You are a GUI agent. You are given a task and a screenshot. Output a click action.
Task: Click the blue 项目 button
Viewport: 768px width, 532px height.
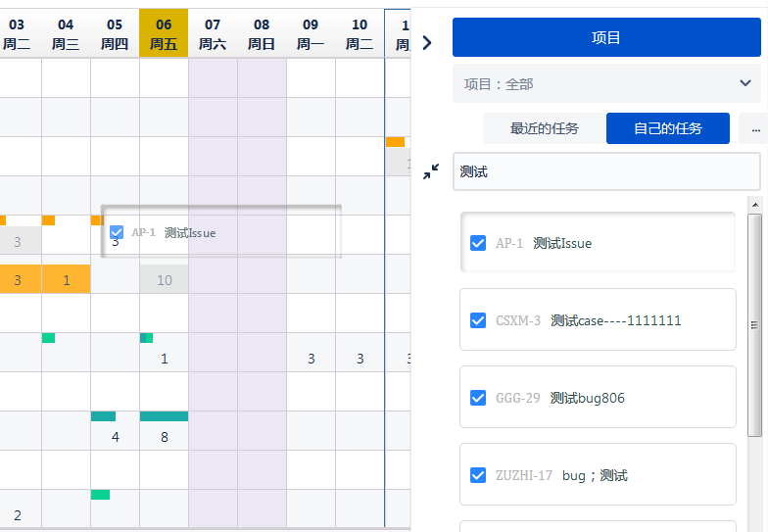pos(606,37)
